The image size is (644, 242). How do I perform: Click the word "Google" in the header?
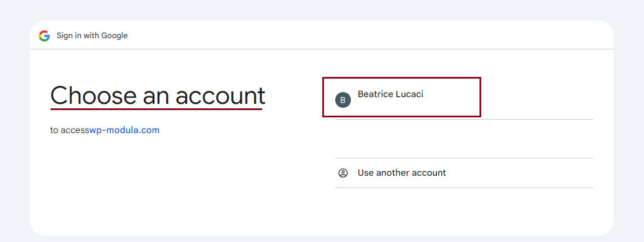click(x=115, y=36)
